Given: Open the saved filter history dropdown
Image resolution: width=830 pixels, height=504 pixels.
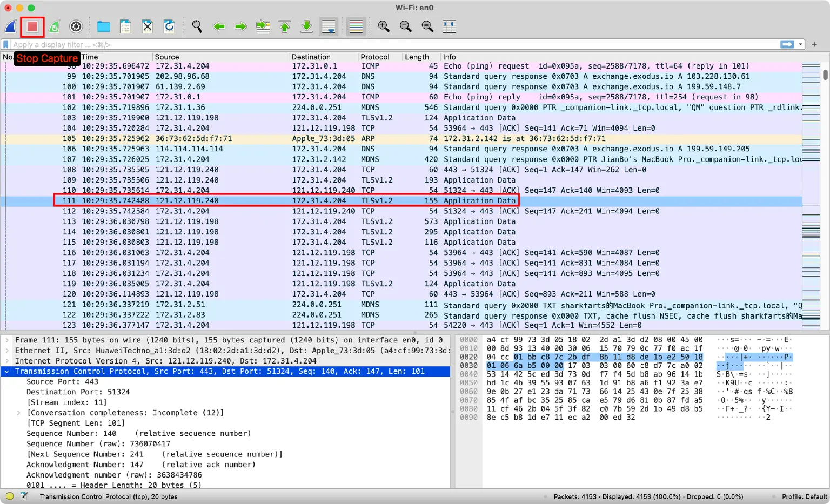Looking at the screenshot, I should tap(801, 44).
